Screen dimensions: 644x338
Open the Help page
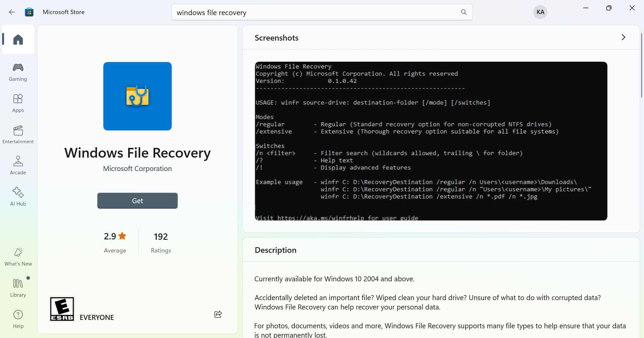pyautogui.click(x=18, y=319)
